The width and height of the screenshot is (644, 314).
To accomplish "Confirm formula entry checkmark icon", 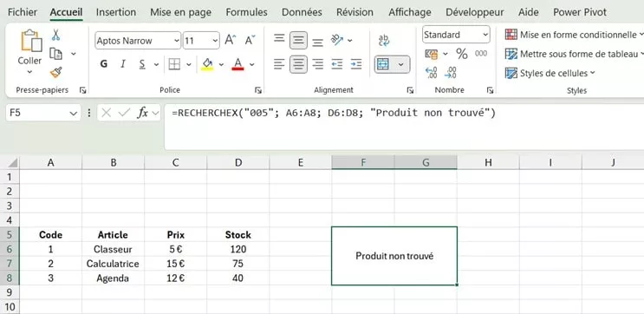I will [124, 113].
